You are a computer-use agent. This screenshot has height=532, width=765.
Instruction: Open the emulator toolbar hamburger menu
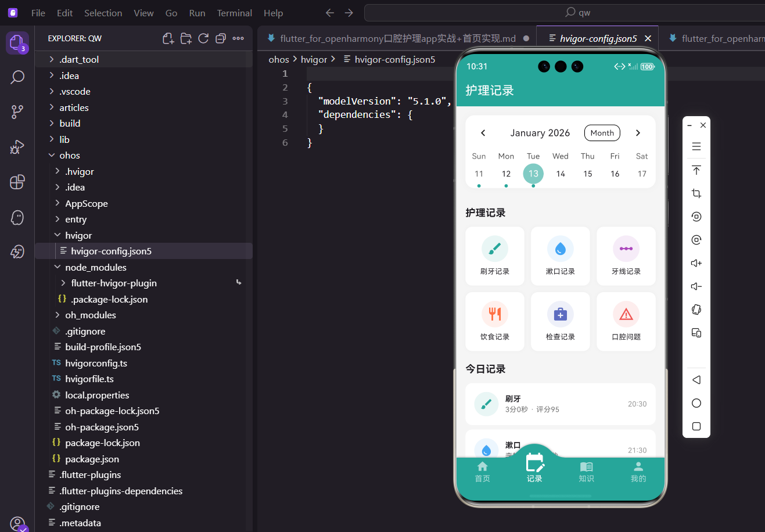696,146
